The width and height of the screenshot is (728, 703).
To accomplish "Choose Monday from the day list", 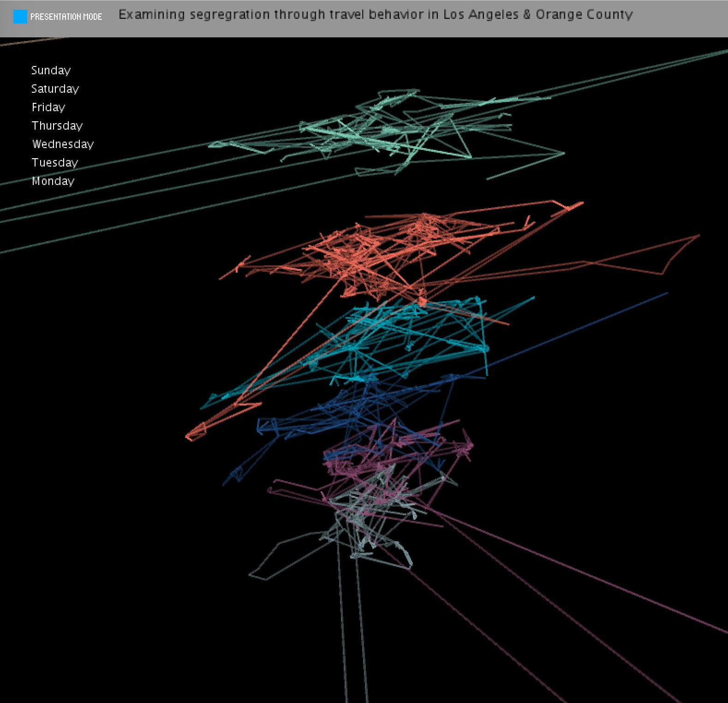I will pyautogui.click(x=53, y=181).
